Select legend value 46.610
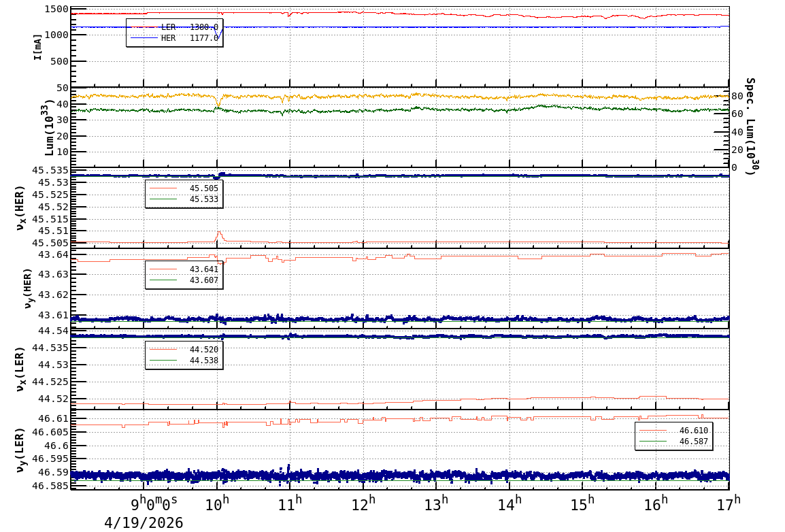This screenshot has height=532, width=785. pyautogui.click(x=693, y=431)
